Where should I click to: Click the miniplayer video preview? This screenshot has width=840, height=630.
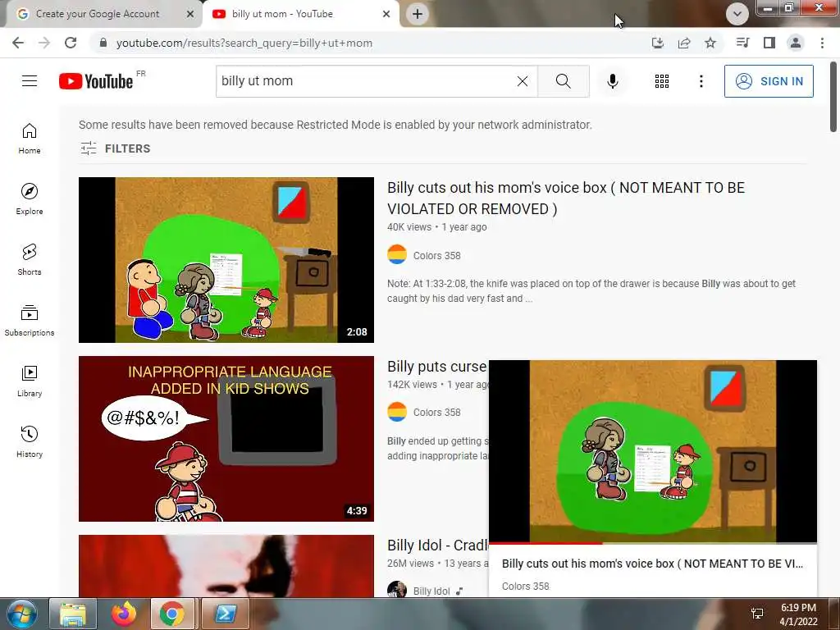point(652,451)
